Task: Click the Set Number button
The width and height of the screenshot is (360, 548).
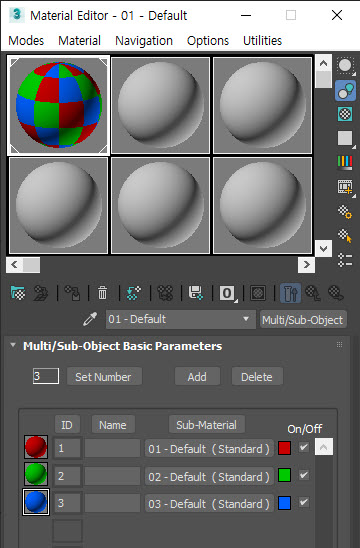Action: click(x=104, y=376)
